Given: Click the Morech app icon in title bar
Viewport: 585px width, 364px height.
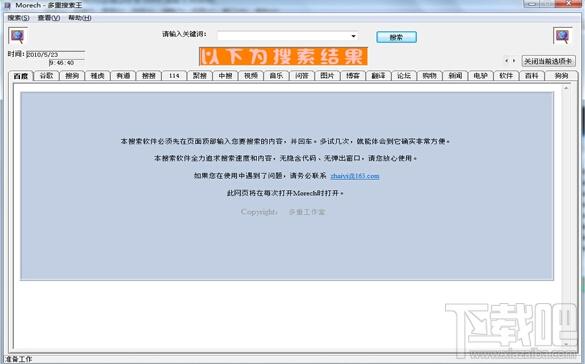Looking at the screenshot, I should [7, 5].
